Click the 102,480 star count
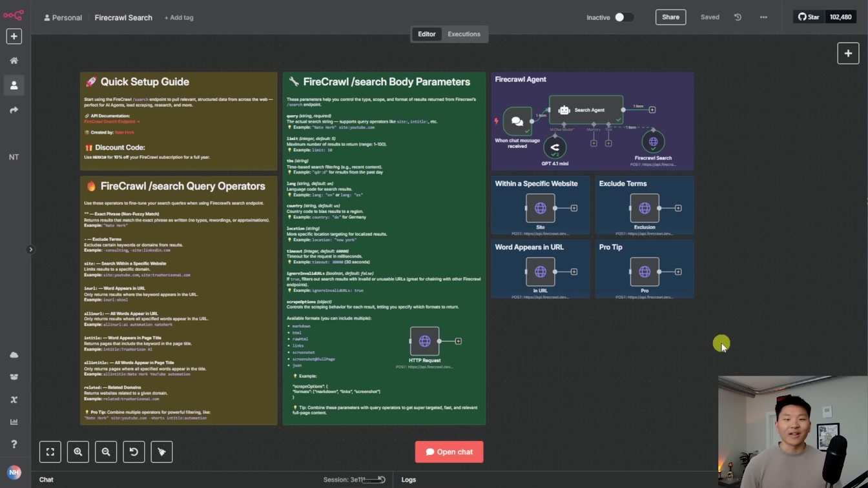The height and width of the screenshot is (488, 868). (x=840, y=17)
